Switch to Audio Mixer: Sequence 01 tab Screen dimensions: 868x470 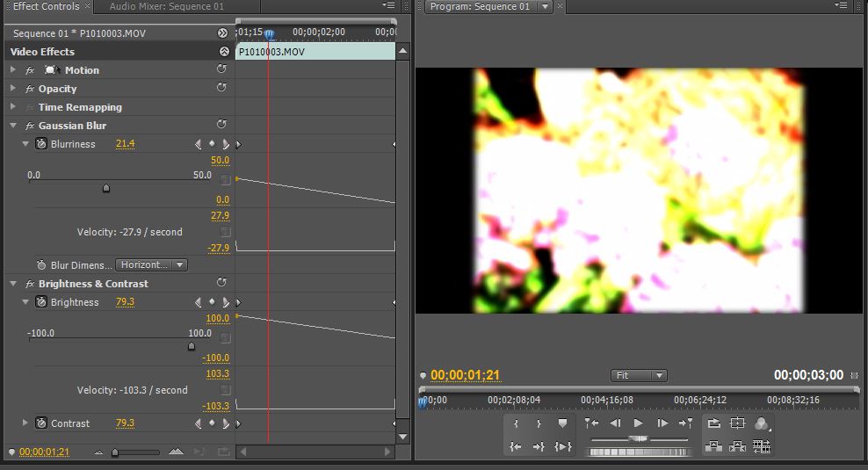pyautogui.click(x=166, y=7)
